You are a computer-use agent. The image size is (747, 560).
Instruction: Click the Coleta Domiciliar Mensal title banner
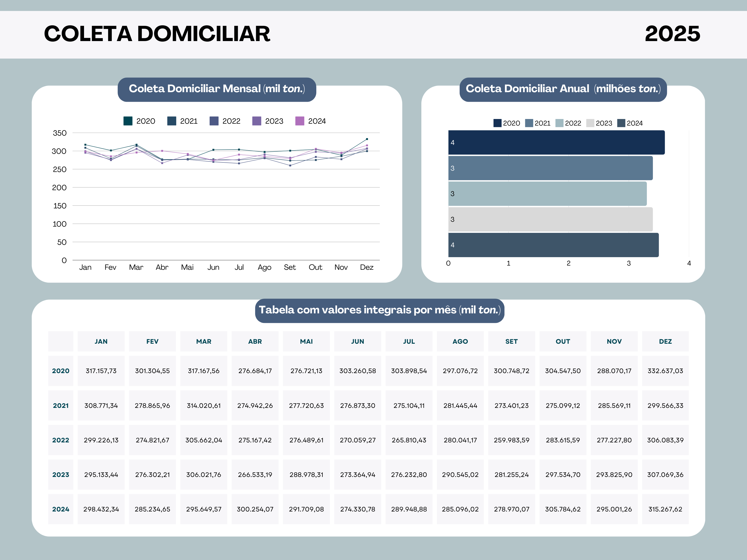point(217,89)
